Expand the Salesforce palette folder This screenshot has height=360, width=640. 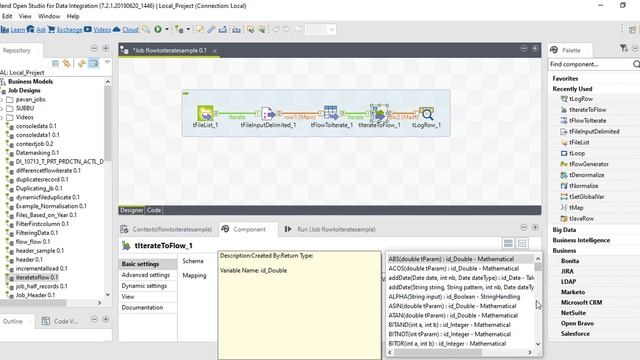[x=575, y=333]
